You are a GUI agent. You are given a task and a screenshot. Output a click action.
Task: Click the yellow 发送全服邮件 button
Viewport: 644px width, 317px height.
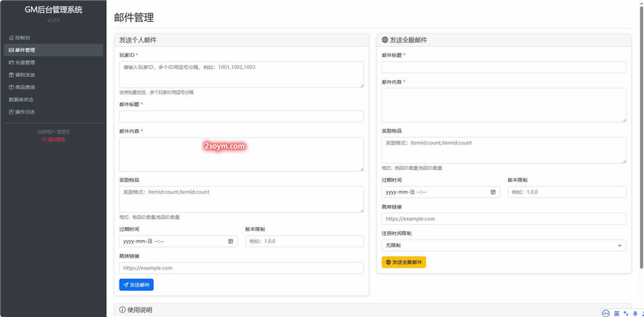[x=403, y=262]
